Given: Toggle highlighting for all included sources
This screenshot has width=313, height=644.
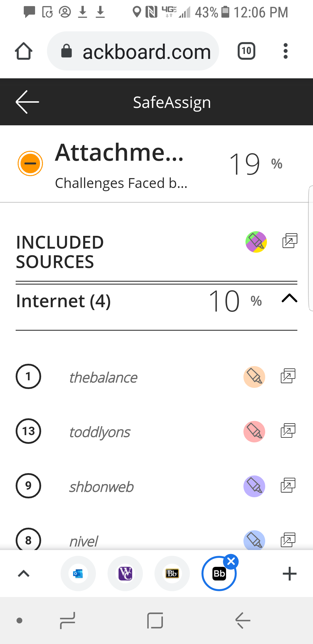Looking at the screenshot, I should [x=256, y=242].
